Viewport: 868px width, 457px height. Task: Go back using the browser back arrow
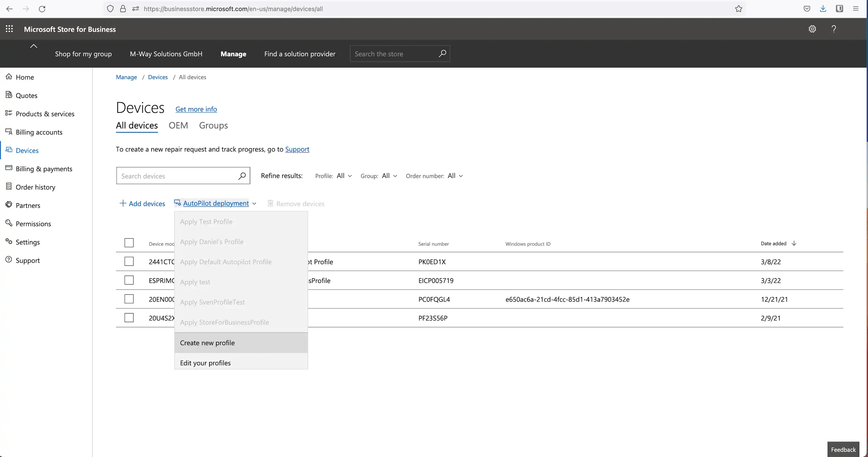pos(9,9)
